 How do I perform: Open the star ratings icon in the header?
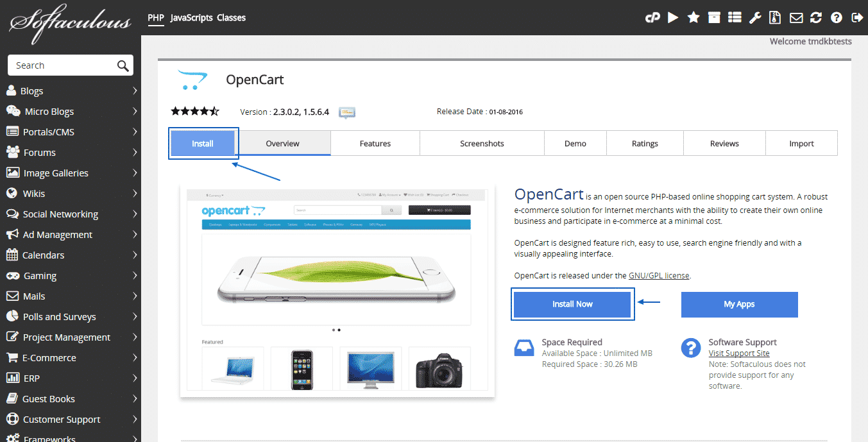(694, 18)
